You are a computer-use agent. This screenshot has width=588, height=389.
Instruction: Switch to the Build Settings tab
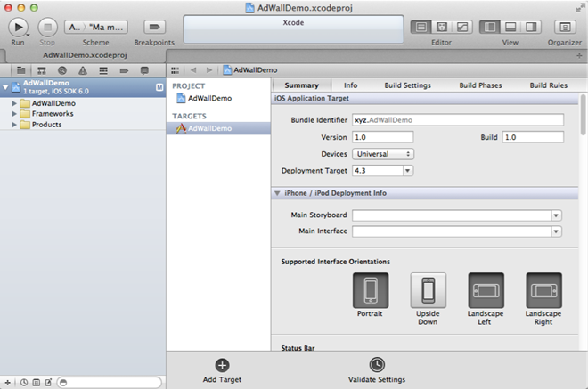point(407,85)
